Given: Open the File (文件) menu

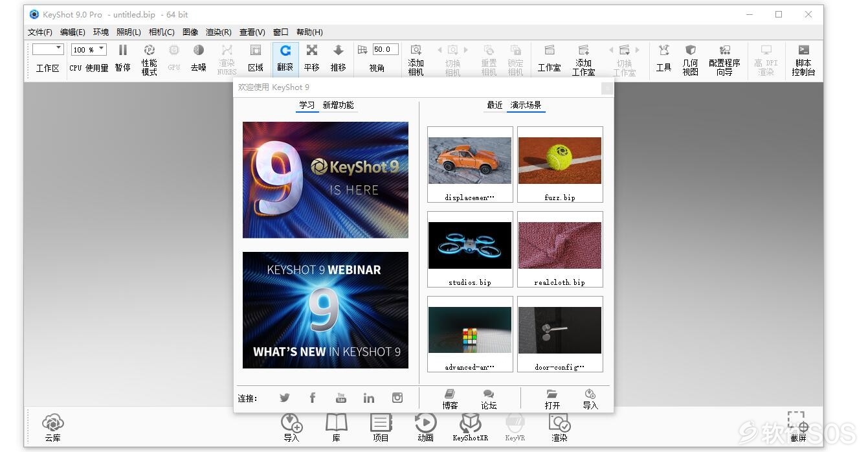Looking at the screenshot, I should (39, 32).
